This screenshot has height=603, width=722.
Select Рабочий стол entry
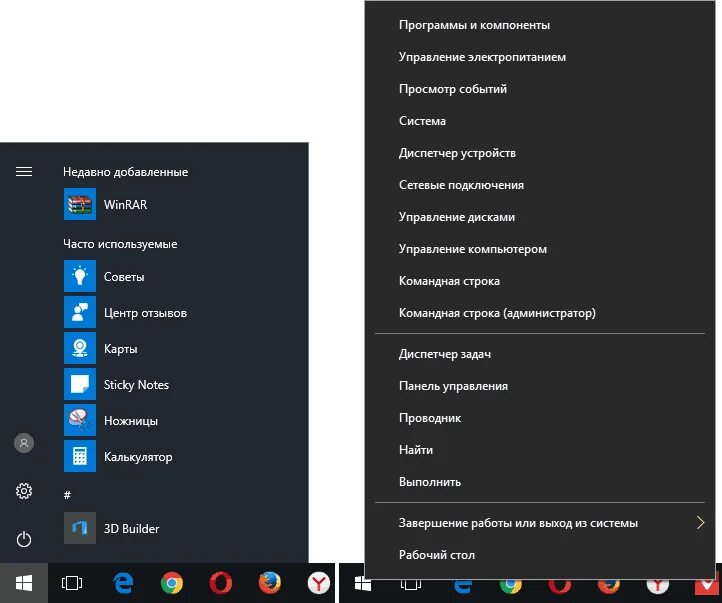point(540,555)
